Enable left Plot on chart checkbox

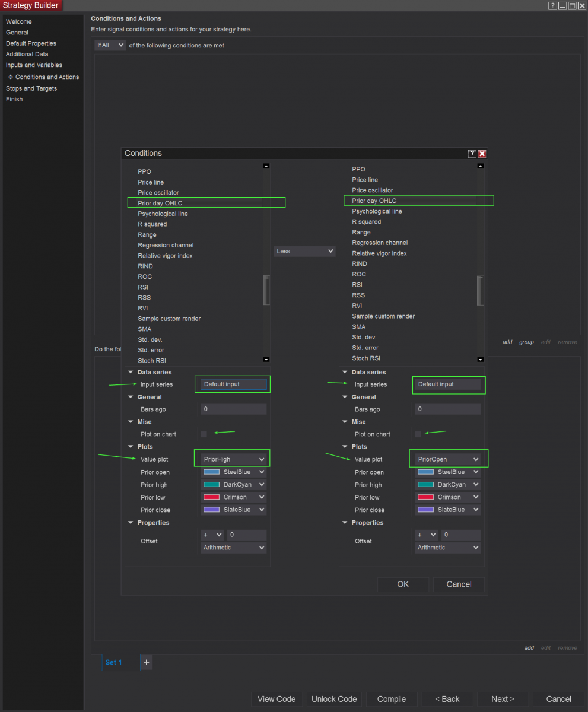[204, 434]
